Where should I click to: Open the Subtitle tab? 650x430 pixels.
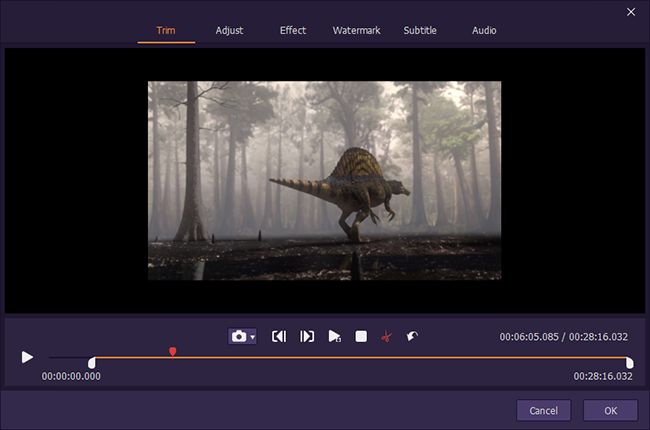click(420, 30)
